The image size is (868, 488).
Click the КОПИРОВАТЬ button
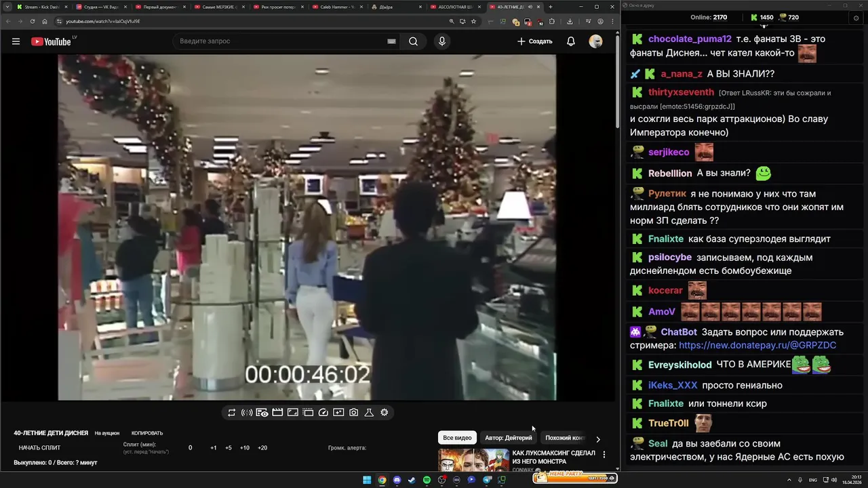[147, 433]
